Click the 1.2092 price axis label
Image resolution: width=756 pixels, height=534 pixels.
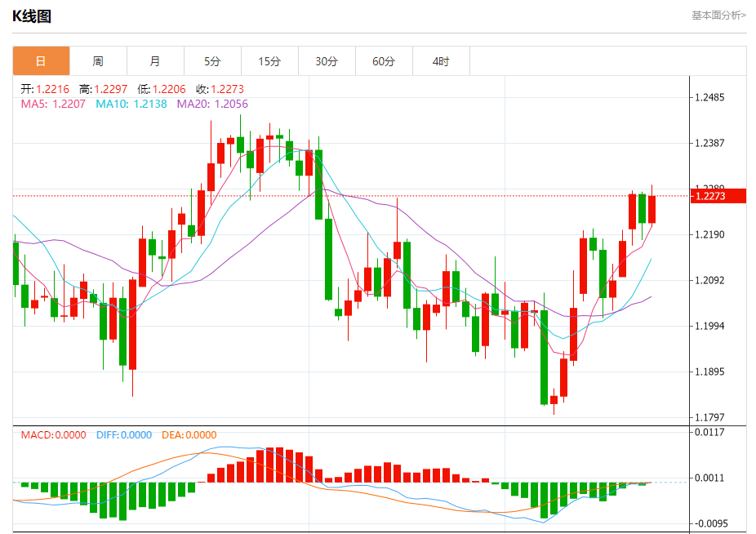(709, 280)
